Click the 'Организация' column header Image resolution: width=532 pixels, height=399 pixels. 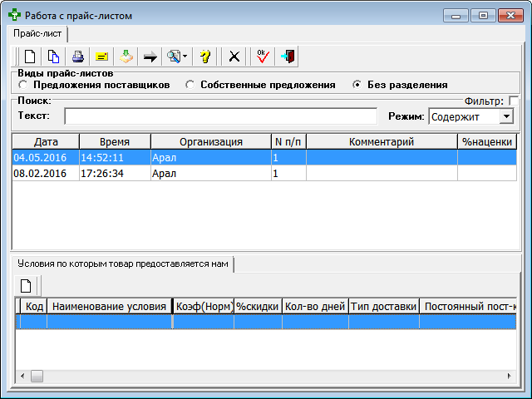pos(210,141)
